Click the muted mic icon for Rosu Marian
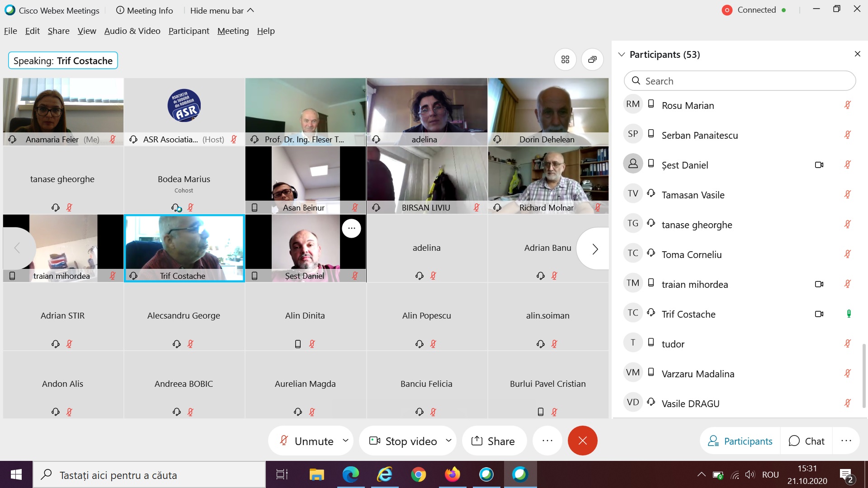The height and width of the screenshot is (488, 868). 848,105
